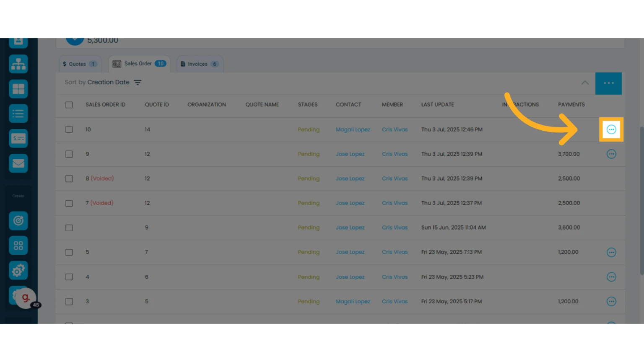The image size is (644, 362).
Task: Open member Cris Vivas on order 10
Action: coord(395,129)
